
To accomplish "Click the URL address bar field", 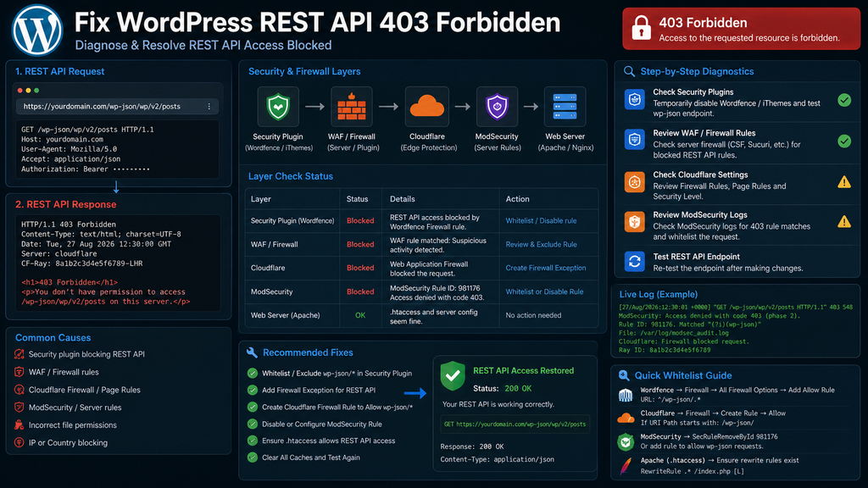I will pos(117,106).
